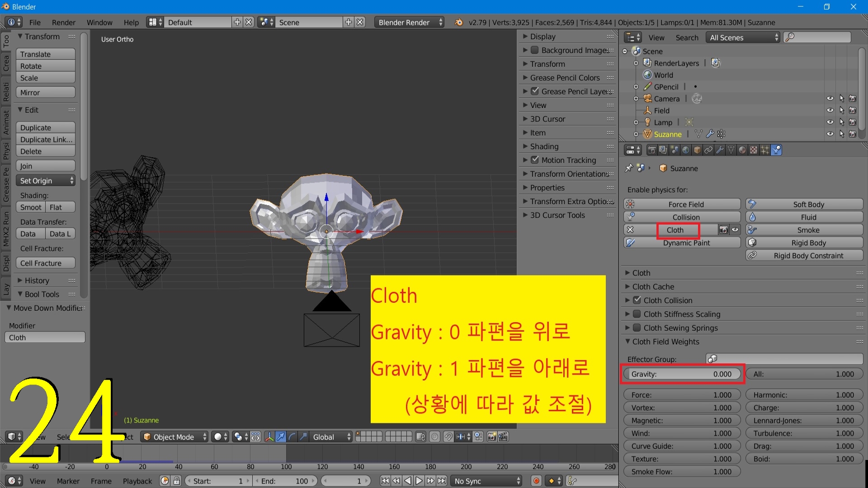Viewport: 868px width, 488px height.
Task: Adjust the Turbulence field weight slider
Action: 804,433
